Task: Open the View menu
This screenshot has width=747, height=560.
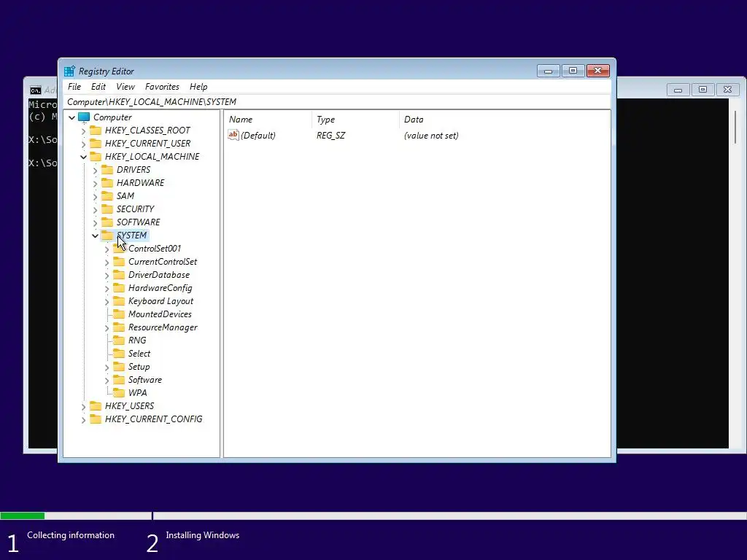Action: [125, 87]
